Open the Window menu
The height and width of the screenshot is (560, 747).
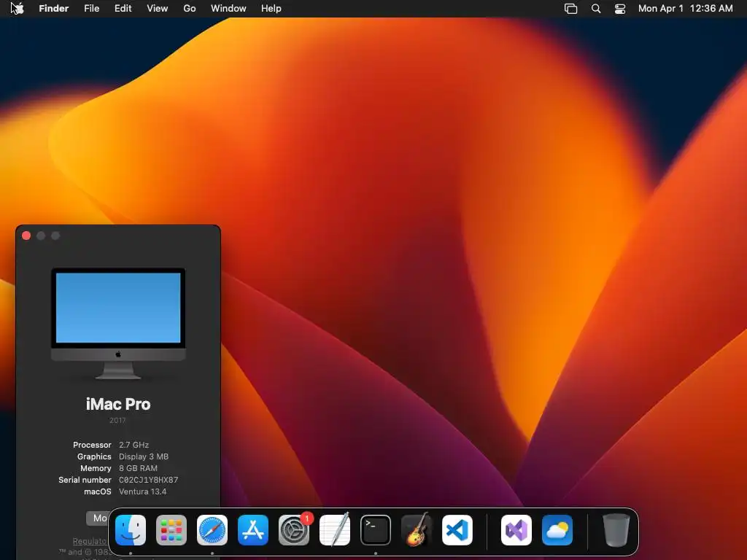(x=228, y=9)
